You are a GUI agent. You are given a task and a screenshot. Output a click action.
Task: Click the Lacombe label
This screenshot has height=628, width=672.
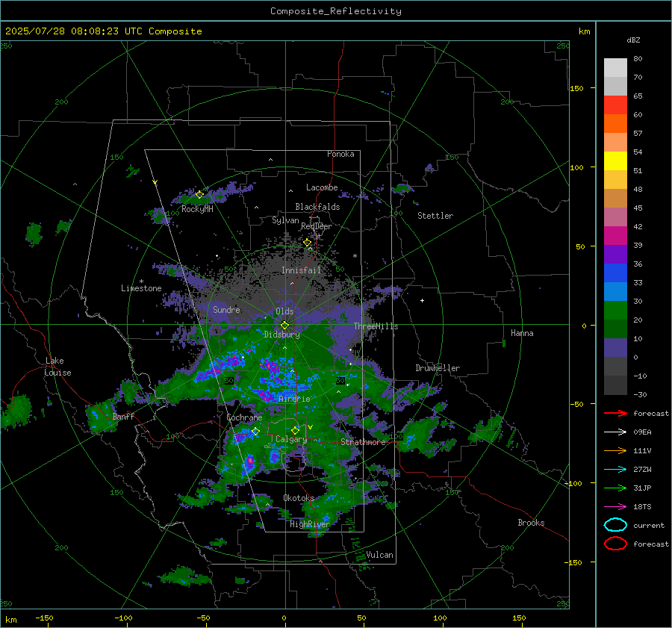[x=322, y=187]
